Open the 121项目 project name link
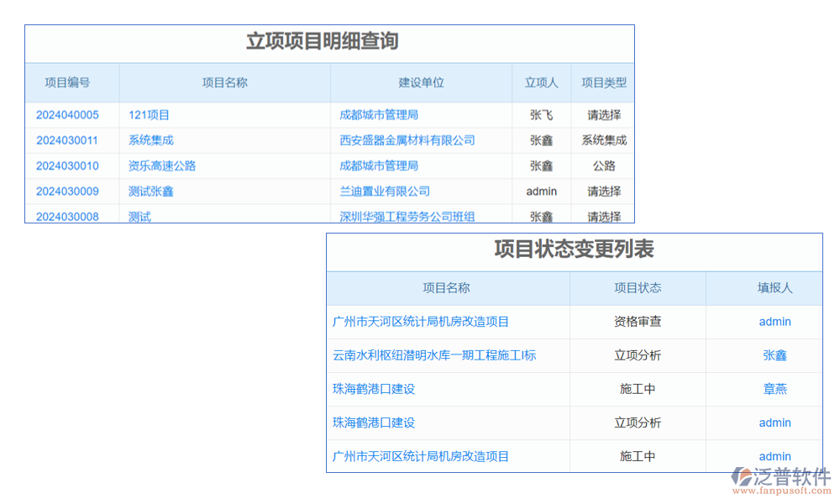Image resolution: width=840 pixels, height=504 pixels. coord(149,115)
